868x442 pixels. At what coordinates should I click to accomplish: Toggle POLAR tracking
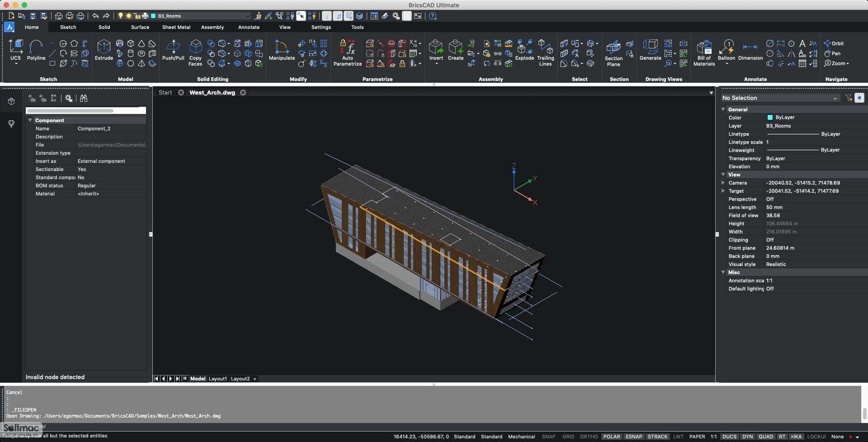click(x=612, y=437)
